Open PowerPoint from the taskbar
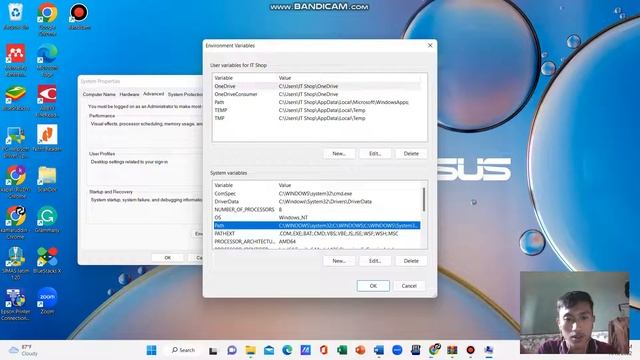The image size is (640, 360). click(360, 350)
